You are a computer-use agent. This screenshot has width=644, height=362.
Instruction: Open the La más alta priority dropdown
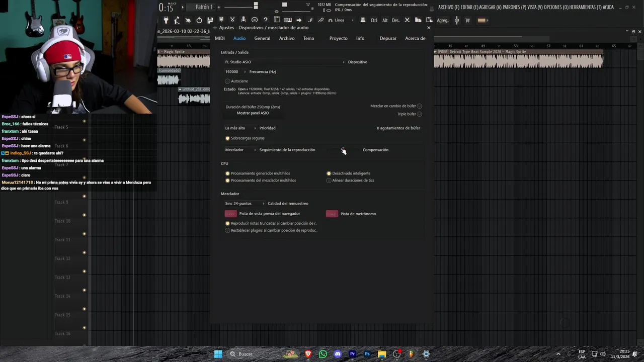[240, 128]
